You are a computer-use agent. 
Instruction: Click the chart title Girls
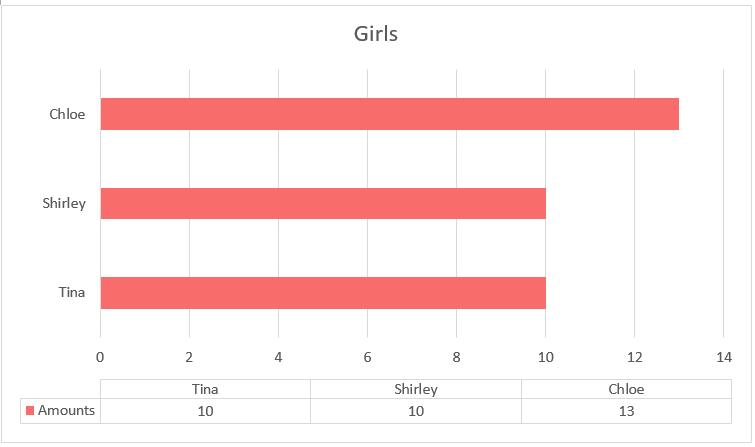coord(376,35)
